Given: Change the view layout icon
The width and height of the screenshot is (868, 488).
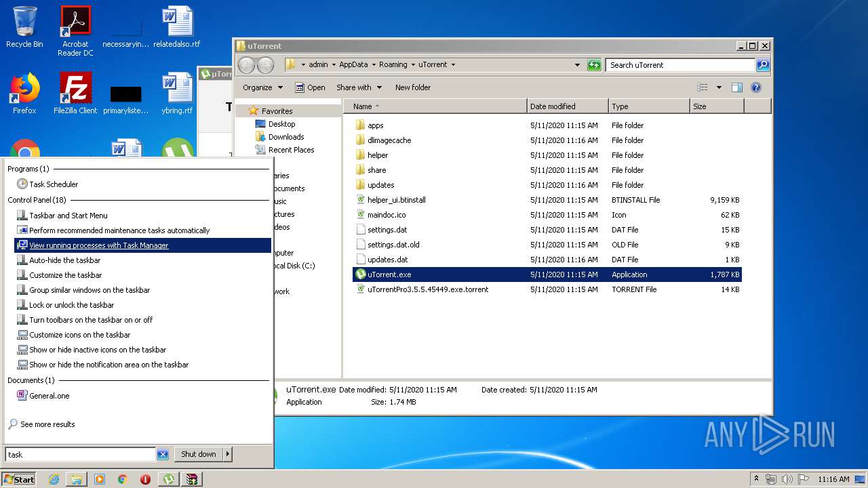Looking at the screenshot, I should (703, 87).
